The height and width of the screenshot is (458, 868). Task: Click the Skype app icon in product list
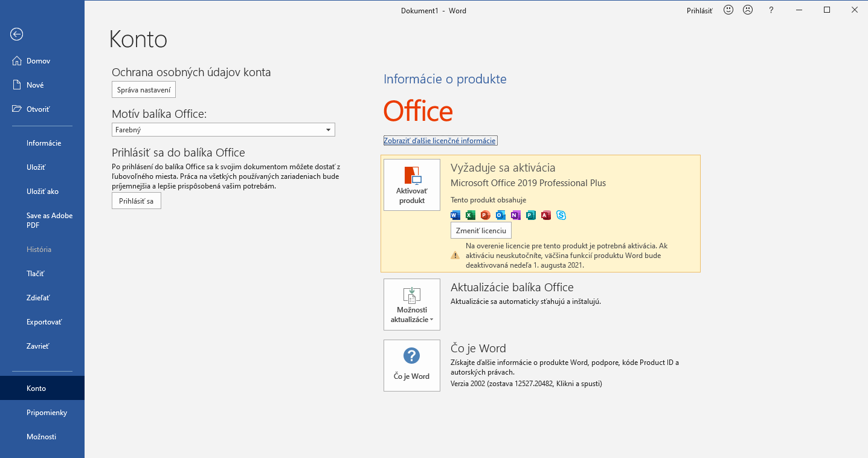pos(561,215)
